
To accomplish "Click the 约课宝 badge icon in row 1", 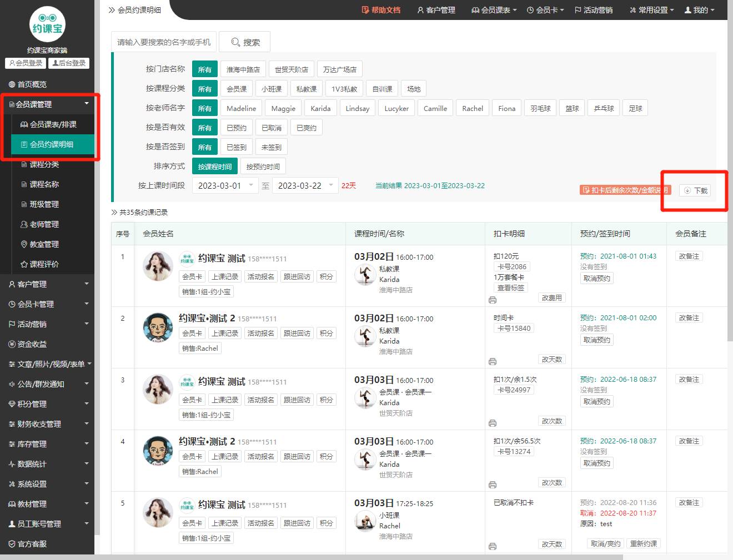I will tap(187, 259).
